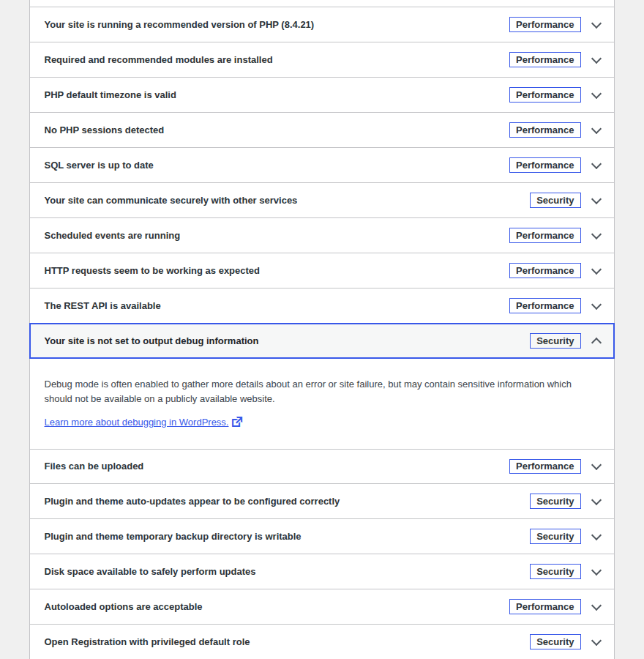Click 'No PHP sessions detected' heading
This screenshot has height=659, width=644.
coord(104,130)
